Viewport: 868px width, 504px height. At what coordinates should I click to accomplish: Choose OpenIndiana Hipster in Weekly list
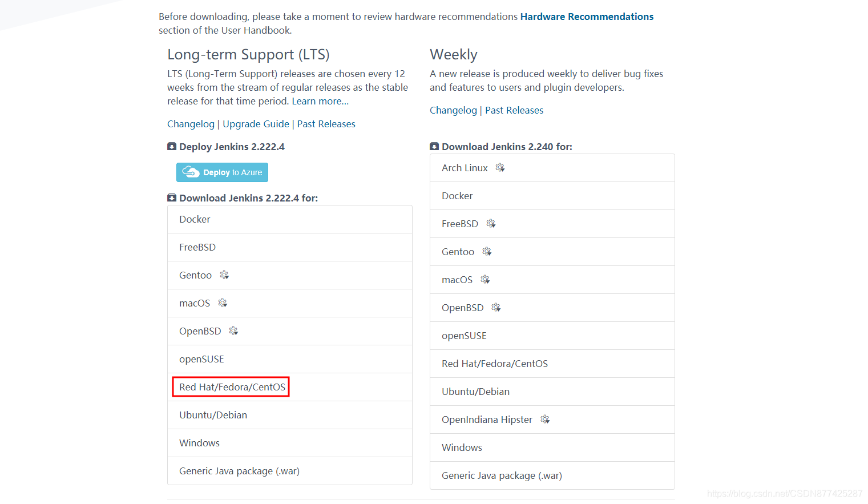[x=552, y=420]
